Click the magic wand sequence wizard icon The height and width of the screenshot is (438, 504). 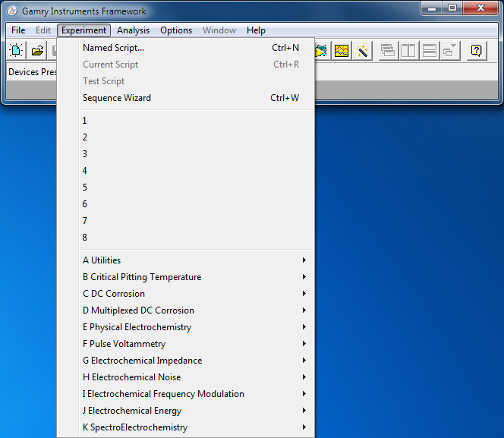(x=362, y=50)
